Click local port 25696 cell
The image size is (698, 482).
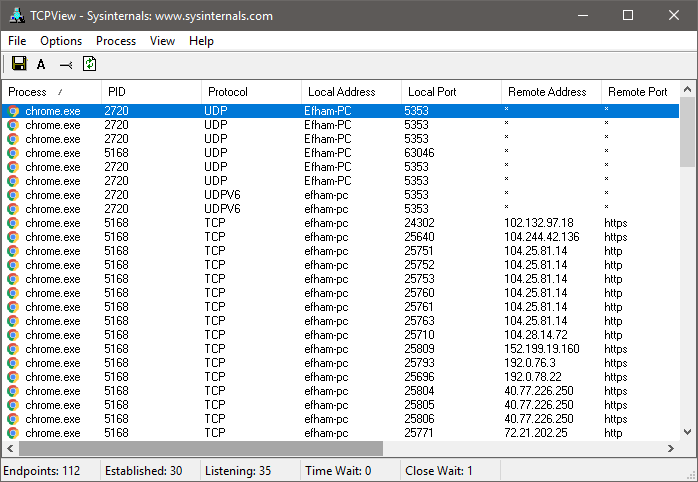pyautogui.click(x=419, y=377)
